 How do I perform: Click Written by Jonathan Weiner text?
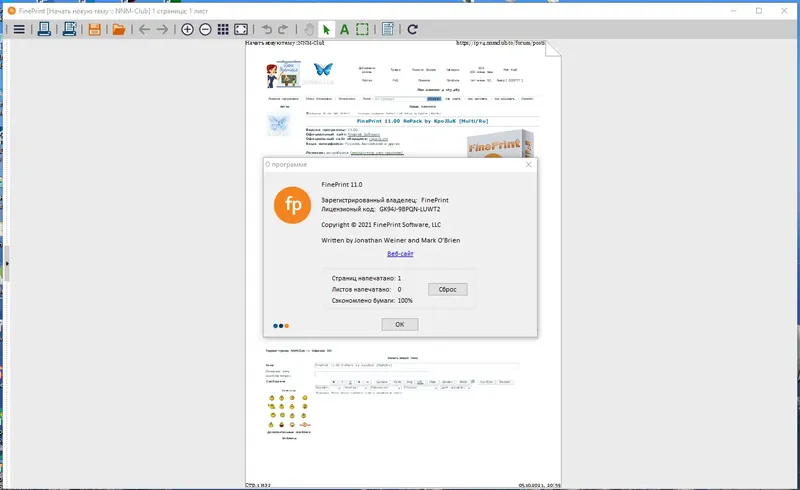click(x=391, y=240)
